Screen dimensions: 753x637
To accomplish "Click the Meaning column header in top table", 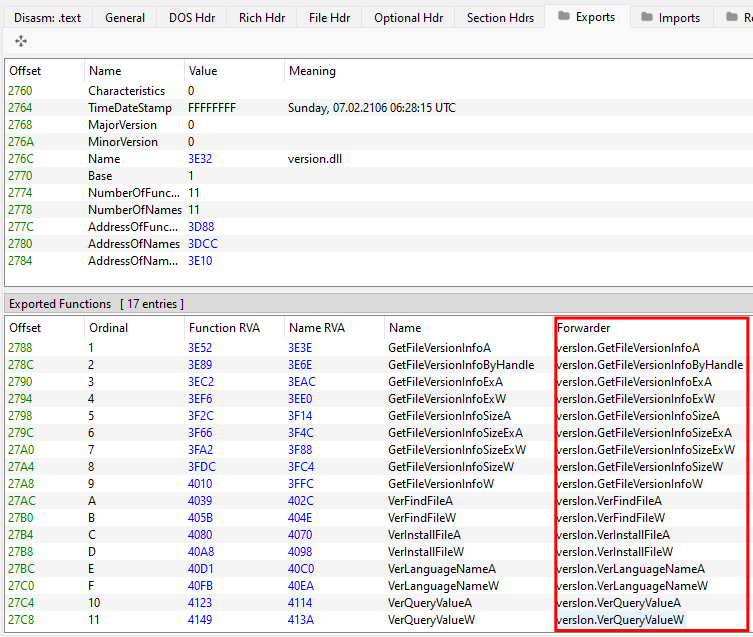I will [312, 71].
